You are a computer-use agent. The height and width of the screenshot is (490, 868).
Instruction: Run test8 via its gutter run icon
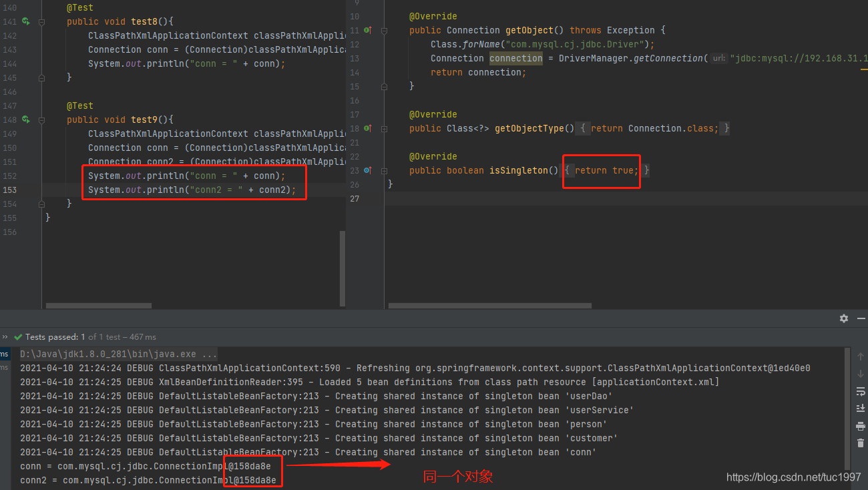(26, 21)
